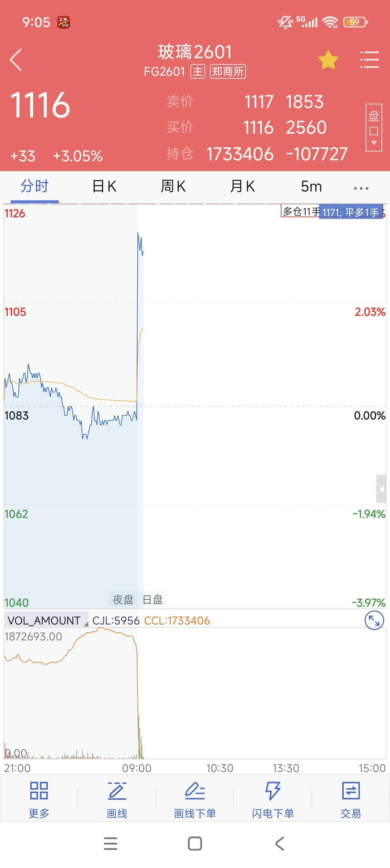Tap the back arrow beside 玻璃2601

click(16, 59)
